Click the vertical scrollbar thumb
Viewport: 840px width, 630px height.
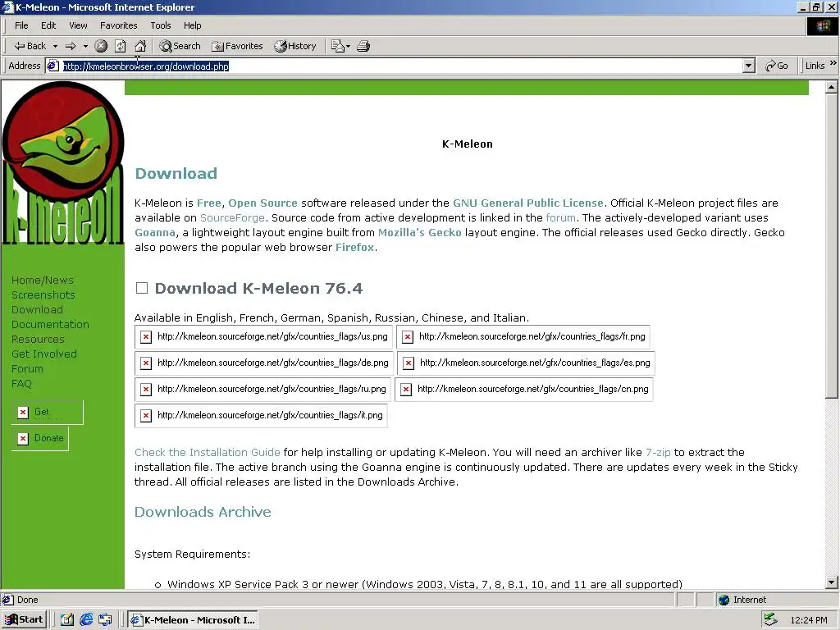click(832, 246)
